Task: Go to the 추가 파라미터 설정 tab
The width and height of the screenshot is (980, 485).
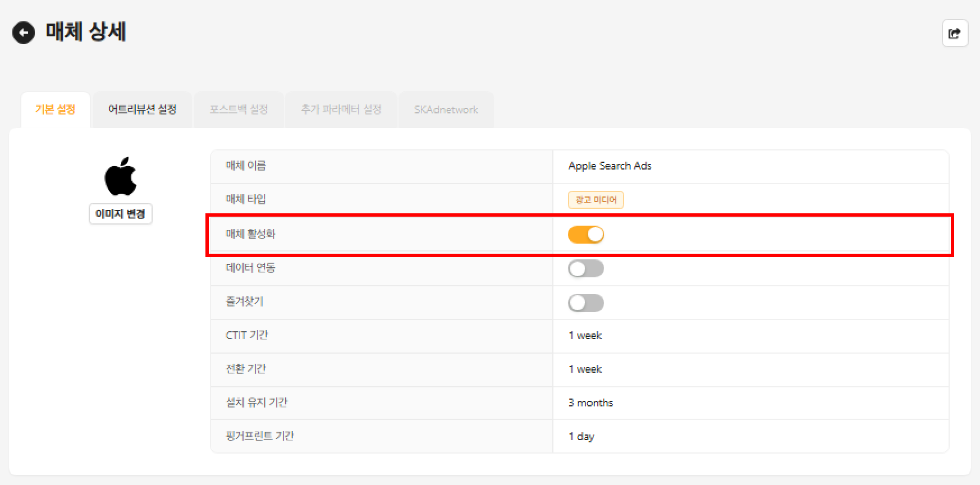Action: [341, 109]
